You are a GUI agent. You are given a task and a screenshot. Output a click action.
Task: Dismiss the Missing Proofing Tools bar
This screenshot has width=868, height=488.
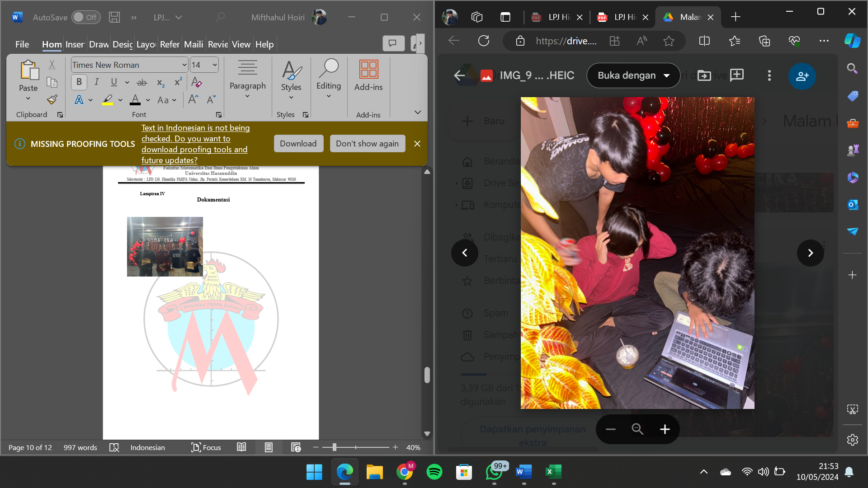point(417,144)
